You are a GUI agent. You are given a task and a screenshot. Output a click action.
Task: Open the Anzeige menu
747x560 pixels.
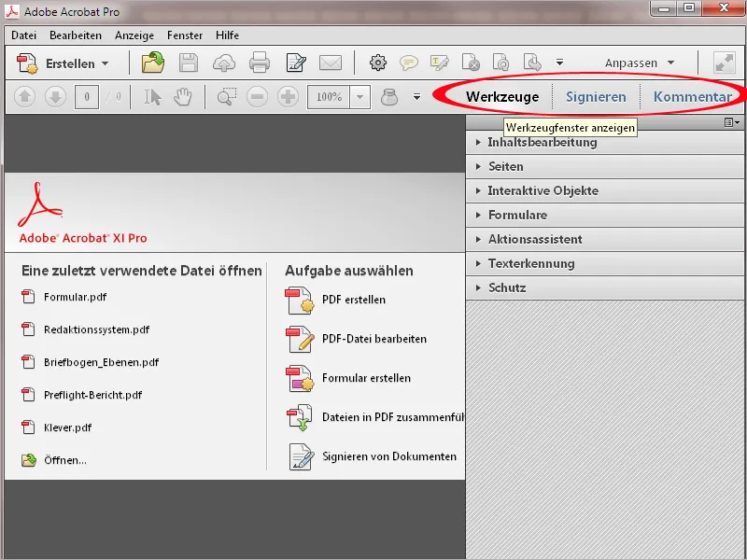tap(134, 35)
